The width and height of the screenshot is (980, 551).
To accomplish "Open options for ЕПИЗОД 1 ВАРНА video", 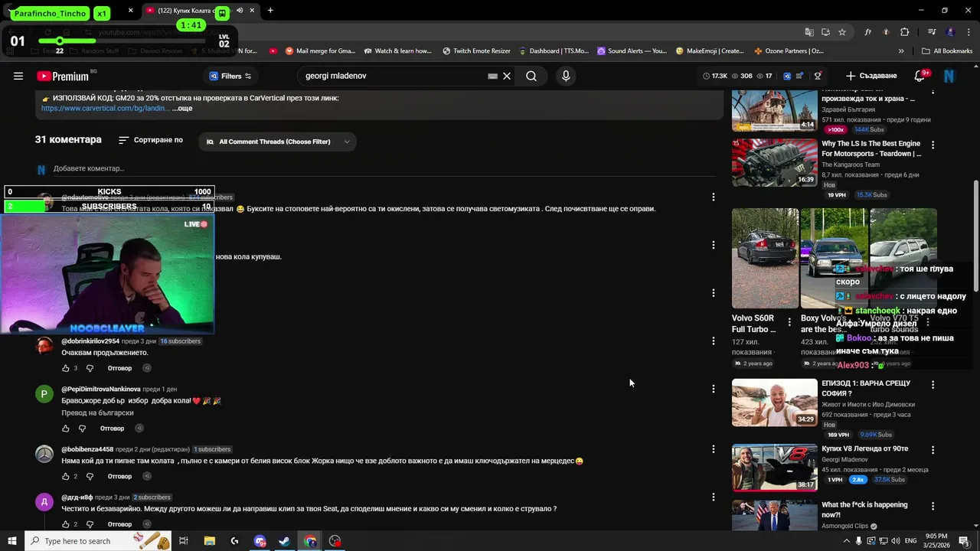I will (x=933, y=384).
